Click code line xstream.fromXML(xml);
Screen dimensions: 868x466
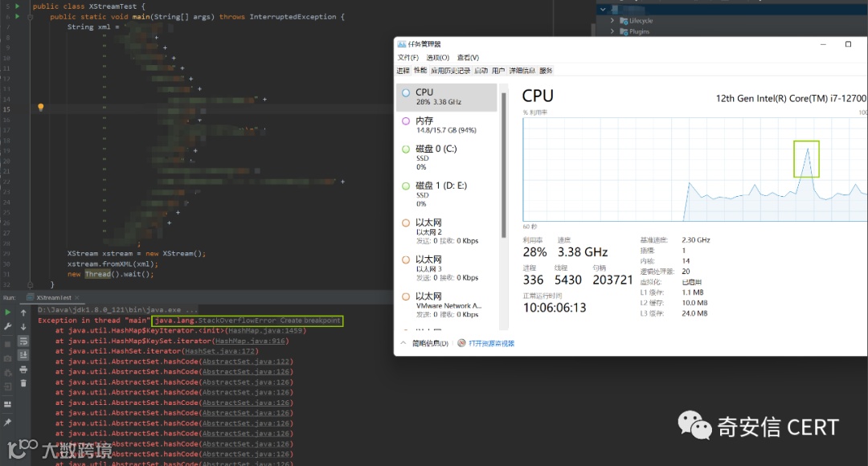click(113, 264)
